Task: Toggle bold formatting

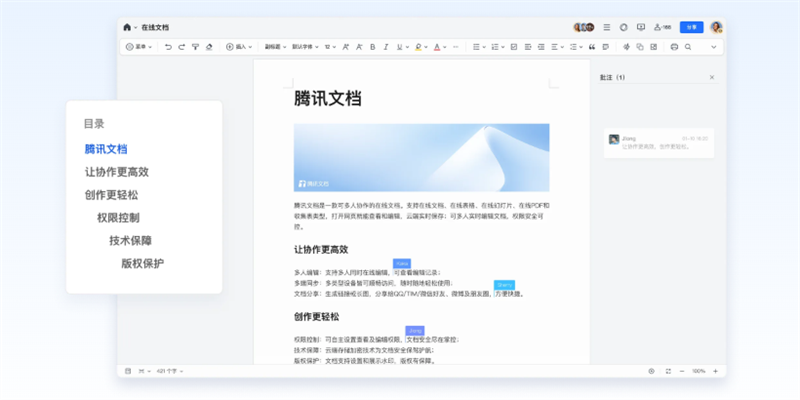Action: (x=372, y=47)
